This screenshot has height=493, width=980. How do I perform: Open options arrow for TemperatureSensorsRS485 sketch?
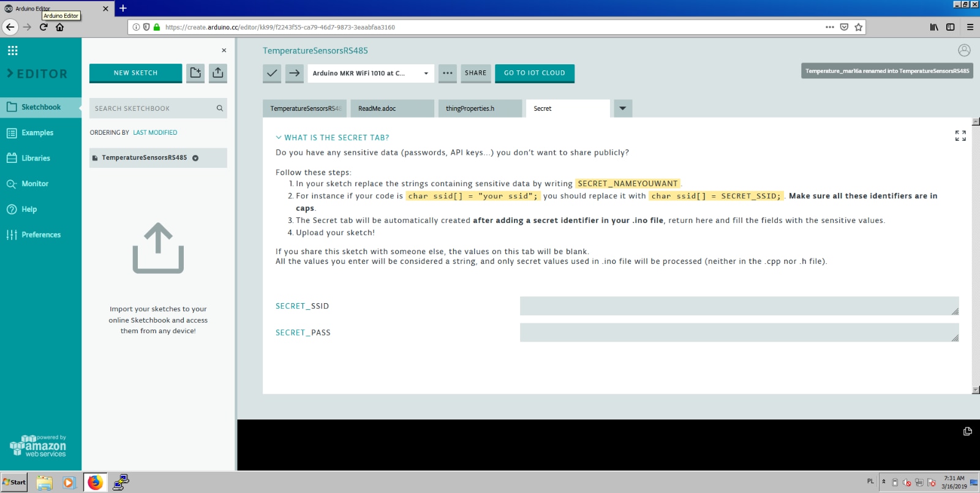tap(195, 158)
